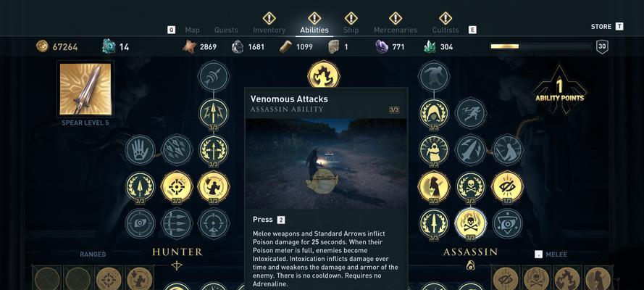This screenshot has width=644, height=290.
Task: Select the open hand hunter ability icon
Action: pyautogui.click(x=140, y=150)
